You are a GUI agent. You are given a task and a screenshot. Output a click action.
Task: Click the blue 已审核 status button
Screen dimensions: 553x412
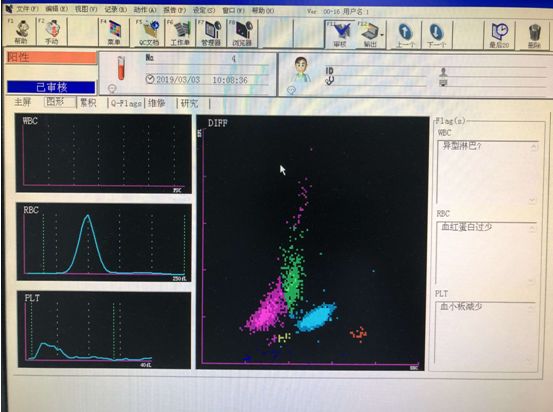coord(51,87)
